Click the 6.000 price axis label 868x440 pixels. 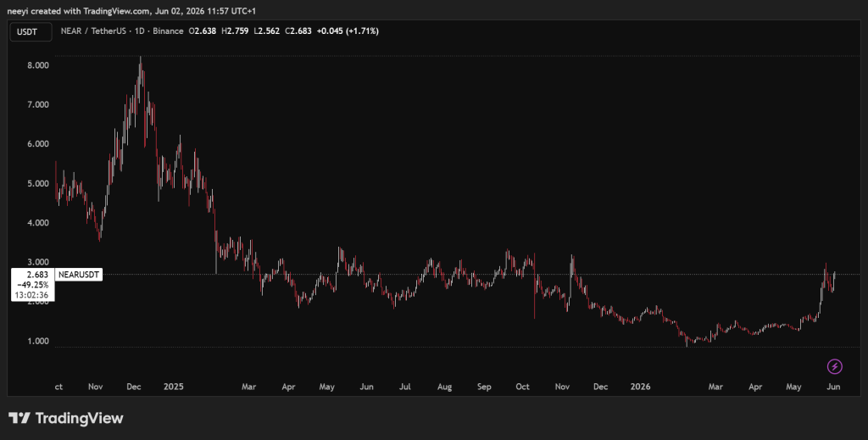(38, 144)
